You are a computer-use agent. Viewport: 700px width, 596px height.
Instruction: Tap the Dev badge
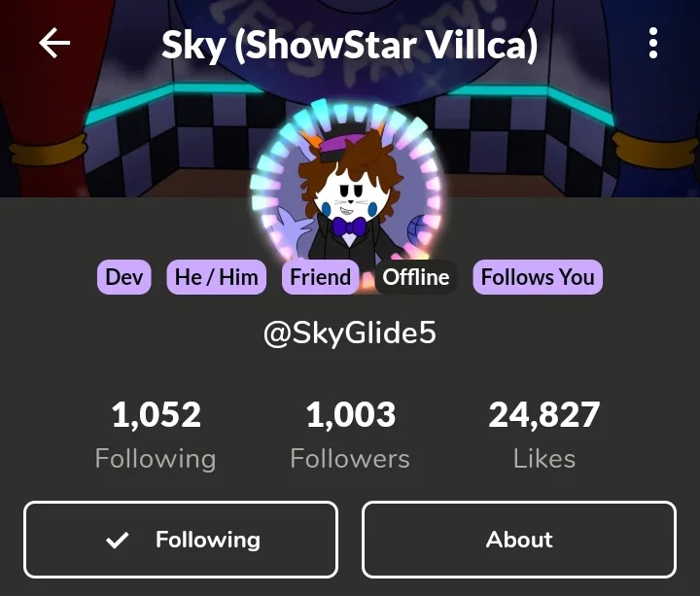click(124, 277)
